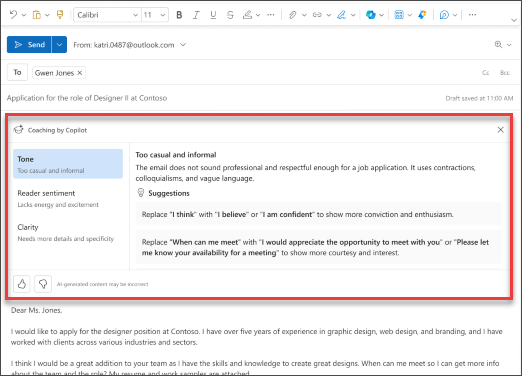
Task: Open the Send options dropdown arrow
Action: coord(59,44)
